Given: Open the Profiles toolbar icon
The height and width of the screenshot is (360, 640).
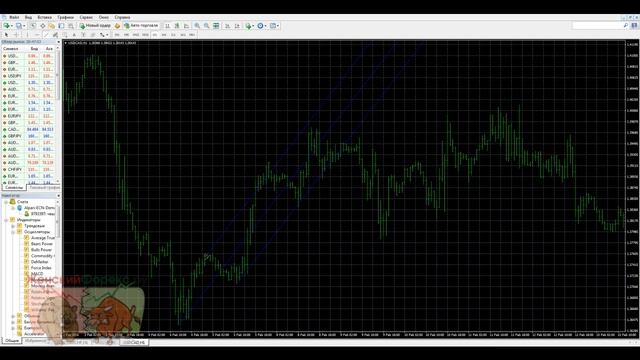Looking at the screenshot, I should (x=18, y=26).
